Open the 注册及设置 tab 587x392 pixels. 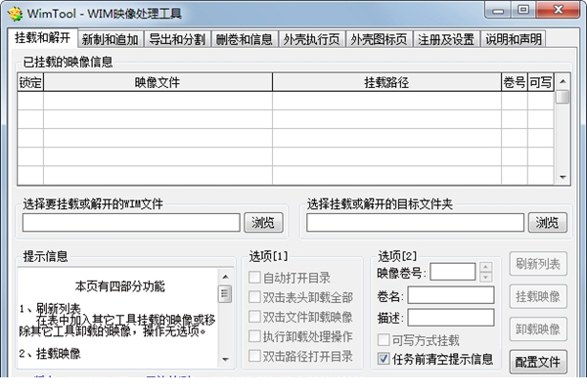coord(446,39)
